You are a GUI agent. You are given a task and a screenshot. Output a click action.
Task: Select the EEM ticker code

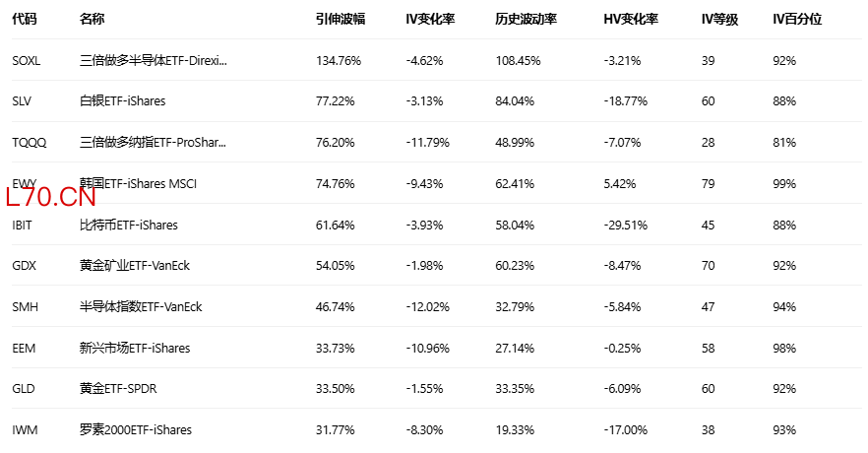pyautogui.click(x=24, y=349)
